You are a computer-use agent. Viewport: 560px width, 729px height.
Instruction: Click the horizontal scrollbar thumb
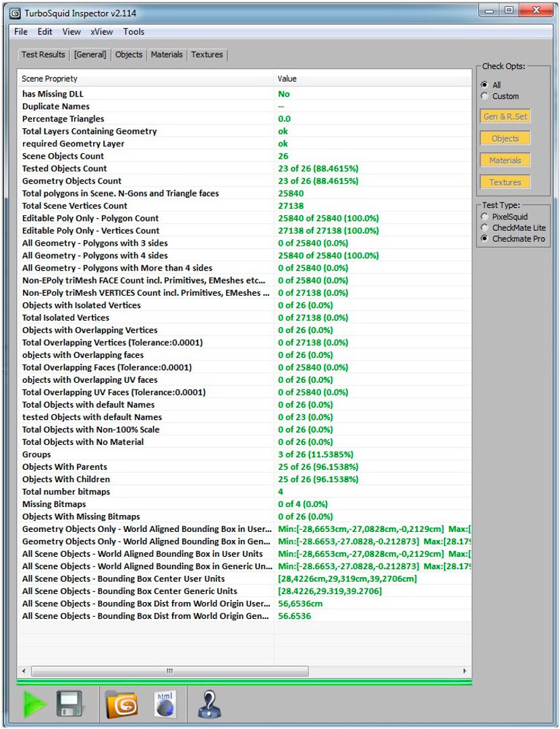click(169, 671)
